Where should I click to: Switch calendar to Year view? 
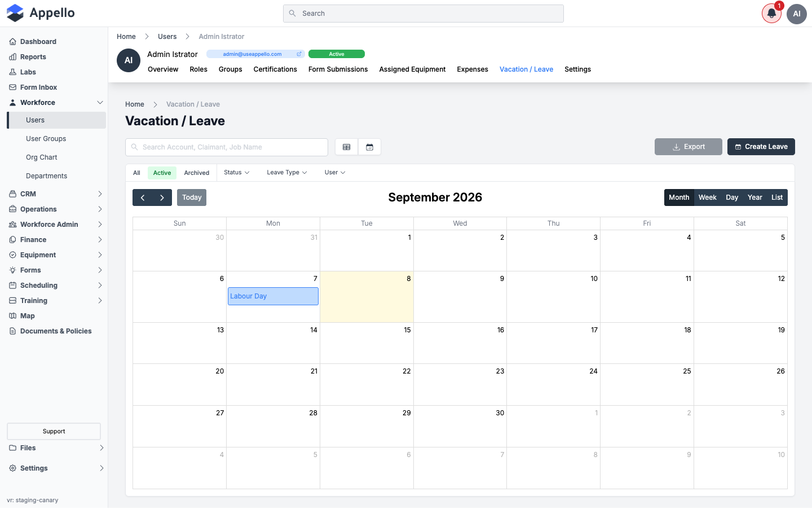(x=755, y=197)
